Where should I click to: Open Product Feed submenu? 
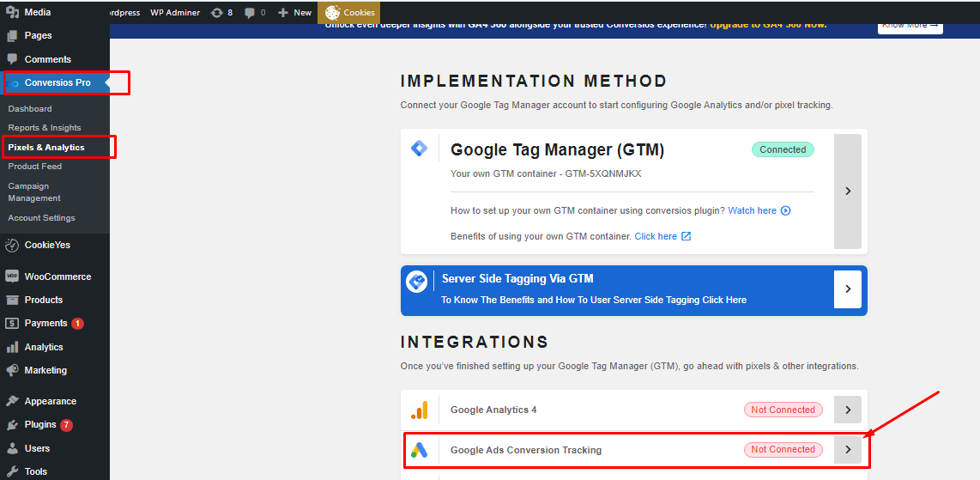coord(35,167)
